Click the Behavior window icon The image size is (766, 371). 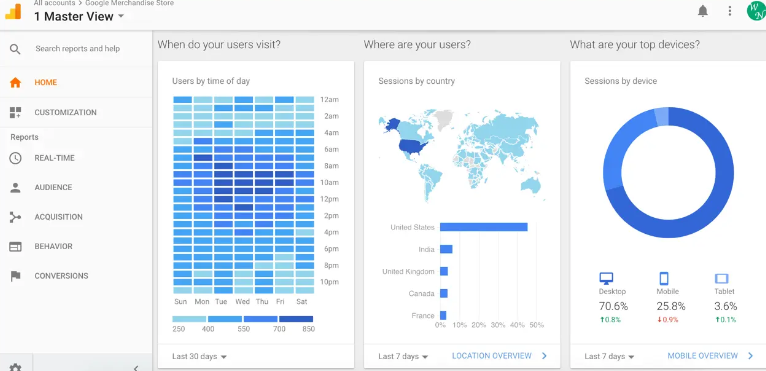coord(16,247)
